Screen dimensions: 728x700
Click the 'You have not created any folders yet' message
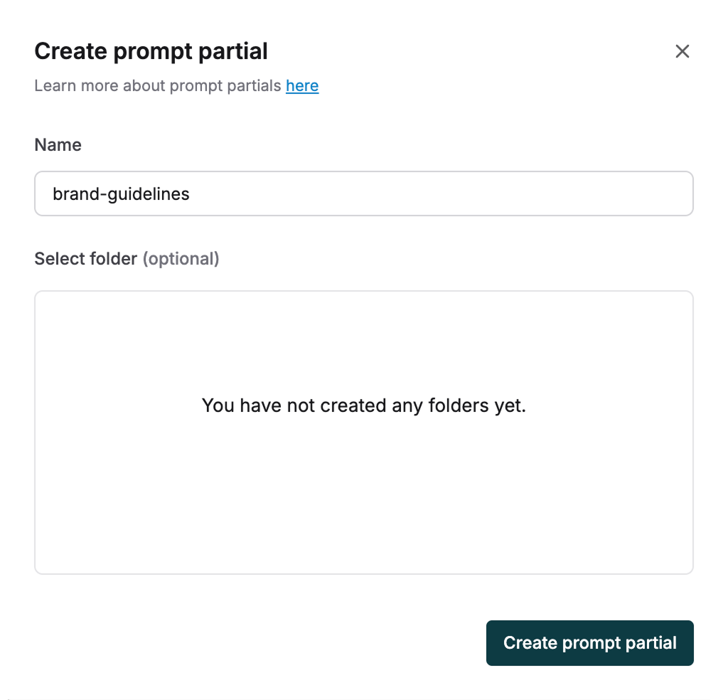(x=364, y=405)
